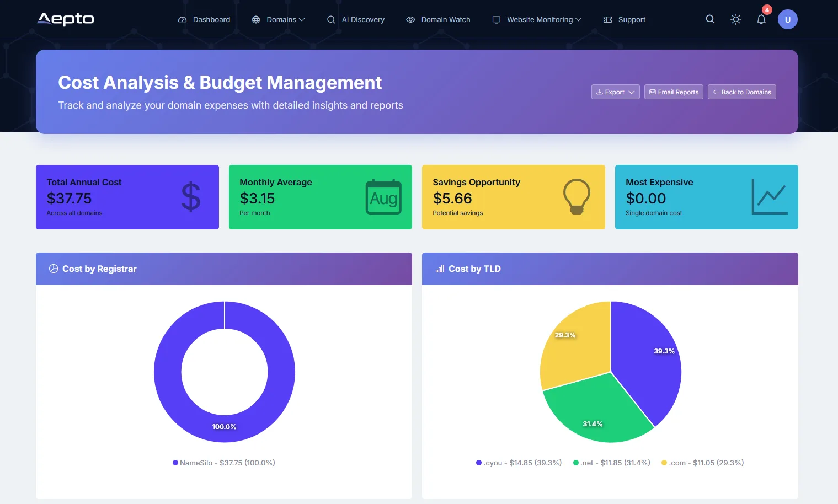The height and width of the screenshot is (504, 838).
Task: Open the user avatar menu
Action: click(788, 19)
